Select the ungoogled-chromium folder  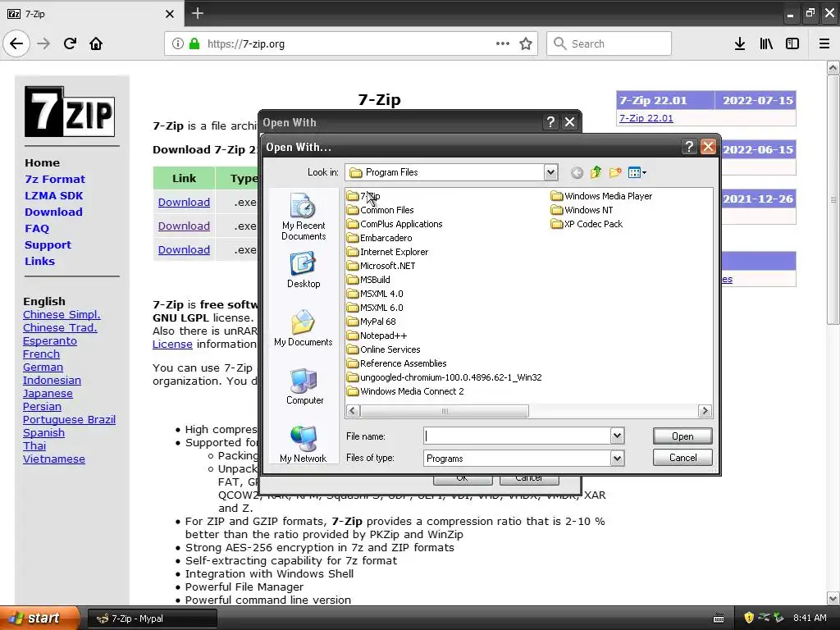click(445, 377)
